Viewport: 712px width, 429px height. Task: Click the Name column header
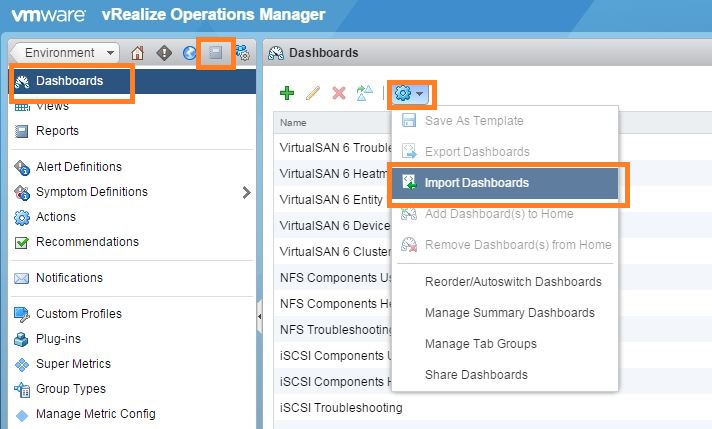click(x=293, y=123)
